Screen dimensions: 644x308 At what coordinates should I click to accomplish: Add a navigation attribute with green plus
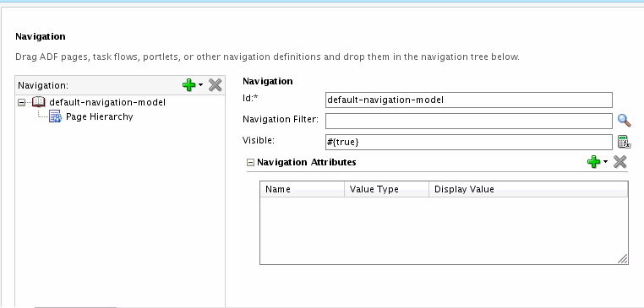tap(593, 162)
